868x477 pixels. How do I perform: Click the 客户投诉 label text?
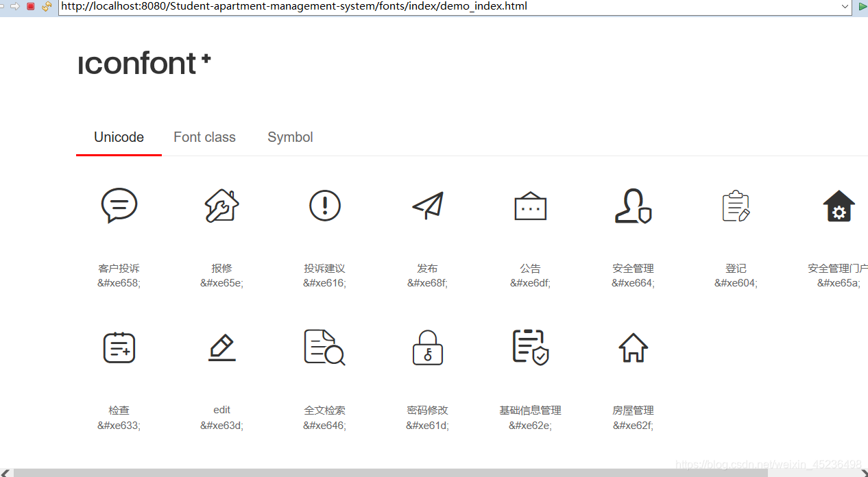119,269
